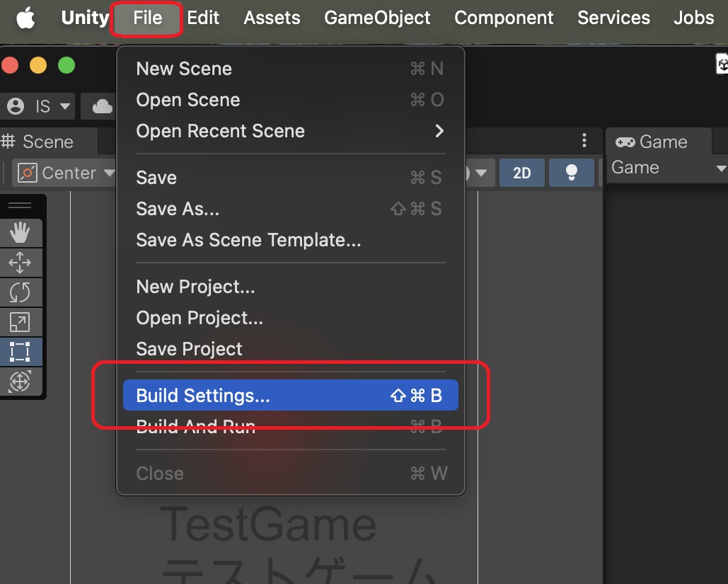This screenshot has width=728, height=584.
Task: Toggle scene lighting bulb button
Action: [571, 173]
